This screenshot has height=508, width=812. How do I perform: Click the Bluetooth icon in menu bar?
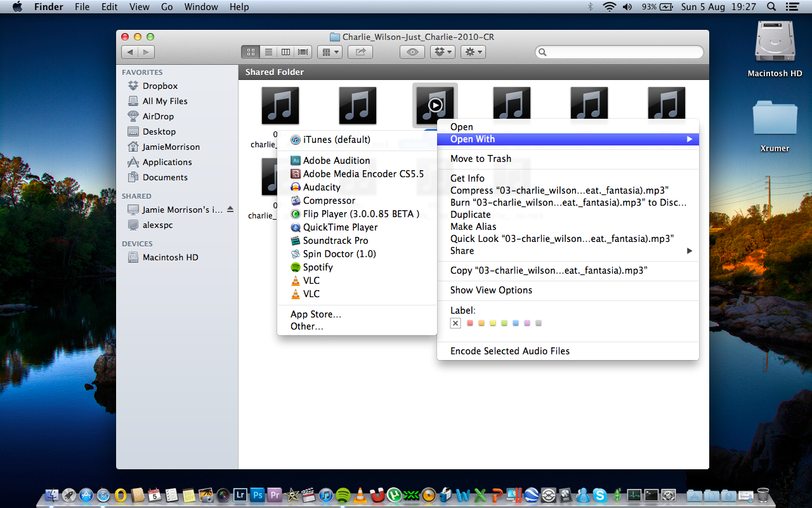[x=590, y=7]
